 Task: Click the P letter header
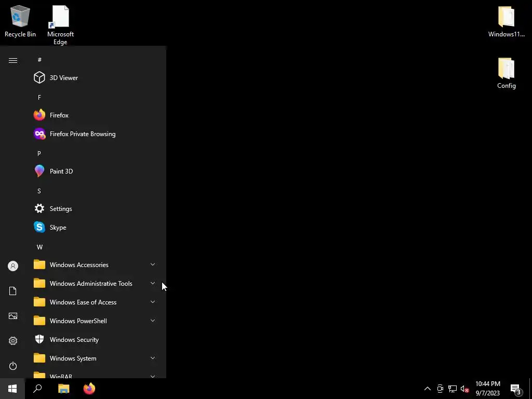pos(39,153)
